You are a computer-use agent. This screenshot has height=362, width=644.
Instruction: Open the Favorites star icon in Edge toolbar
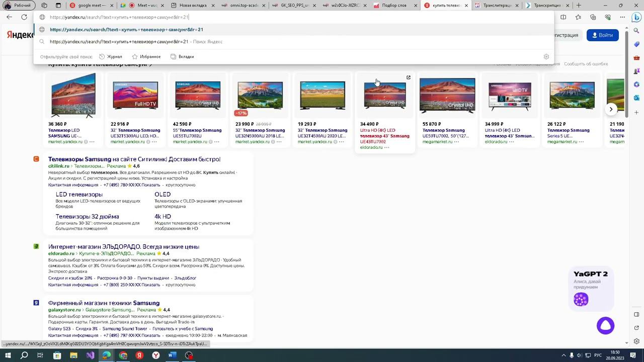(578, 17)
